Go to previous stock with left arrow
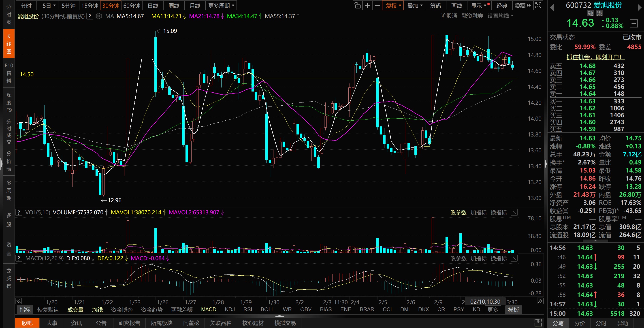 (552, 8)
